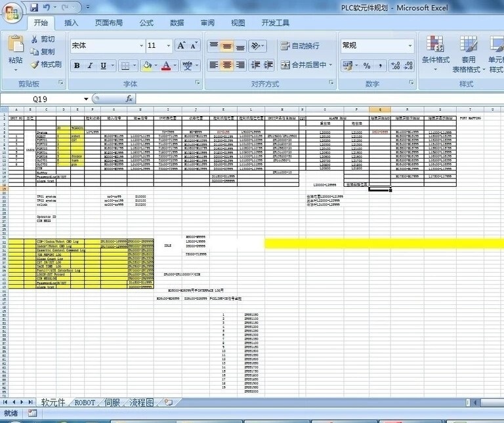Click the macro record status bar icon
Viewport: 504px width, 423px height.
click(x=32, y=413)
